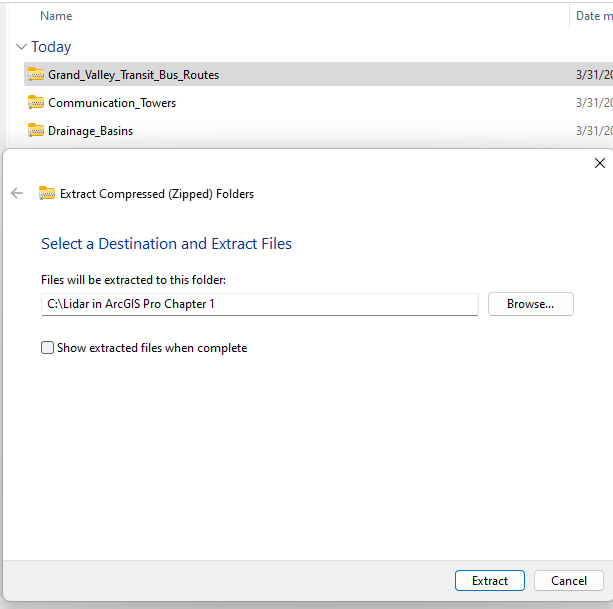Viewport: 613px width, 609px height.
Task: Click the zipped folder icon in the dialog title
Action: coord(47,193)
